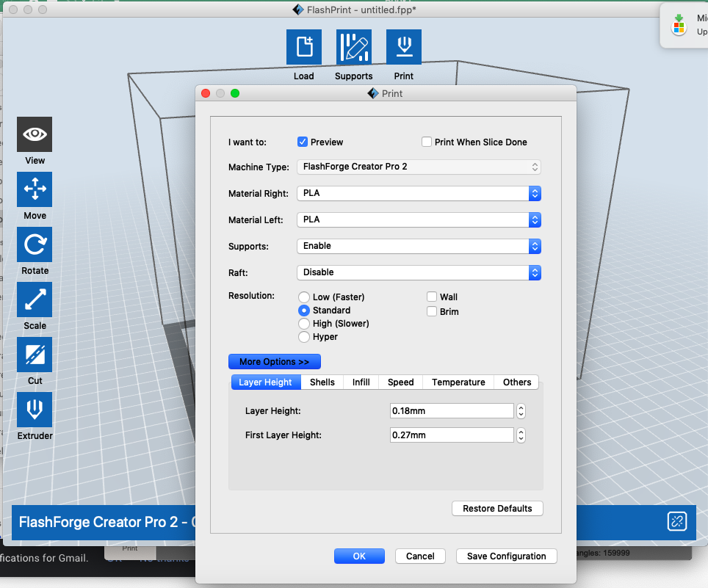The height and width of the screenshot is (588, 708).
Task: Switch to the Temperature tab
Action: point(458,382)
